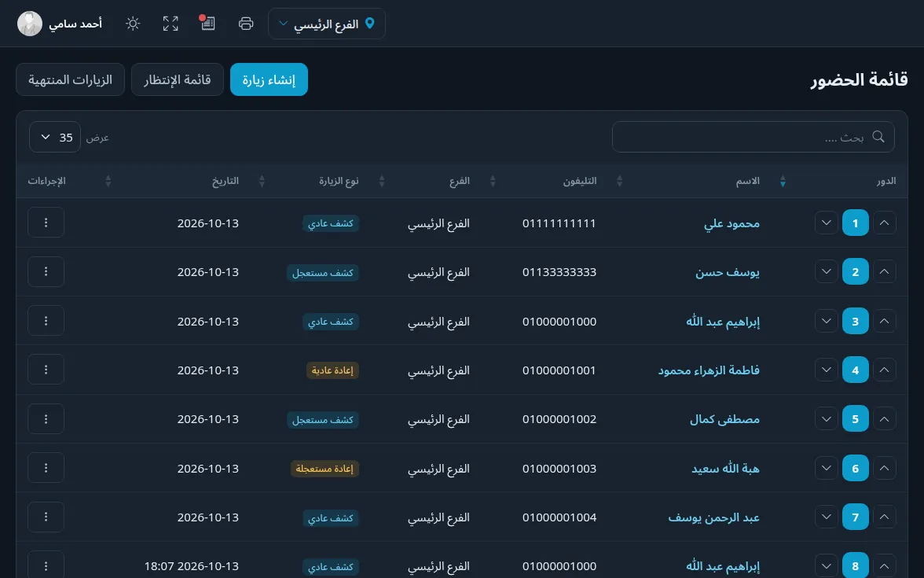The height and width of the screenshot is (578, 924).
Task: Move عبد الرحمن يوسف down
Action: tap(827, 517)
